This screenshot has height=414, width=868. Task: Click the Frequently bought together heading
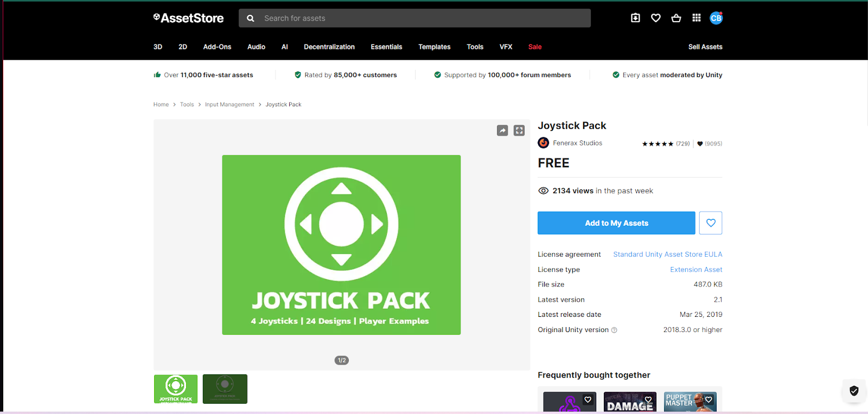coord(594,375)
